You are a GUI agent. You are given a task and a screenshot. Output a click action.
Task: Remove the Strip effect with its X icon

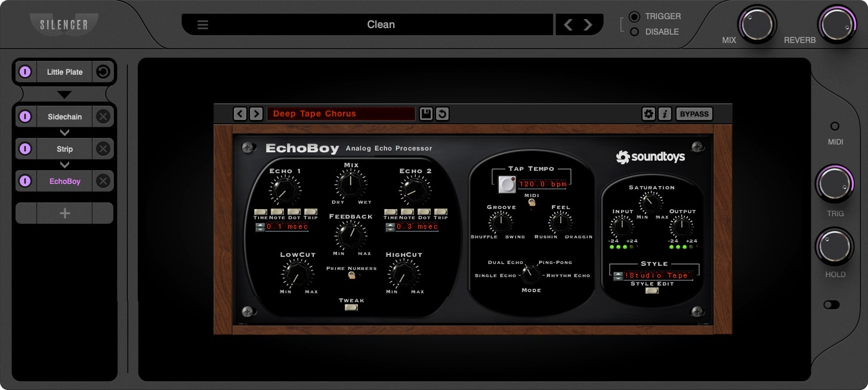coord(102,148)
